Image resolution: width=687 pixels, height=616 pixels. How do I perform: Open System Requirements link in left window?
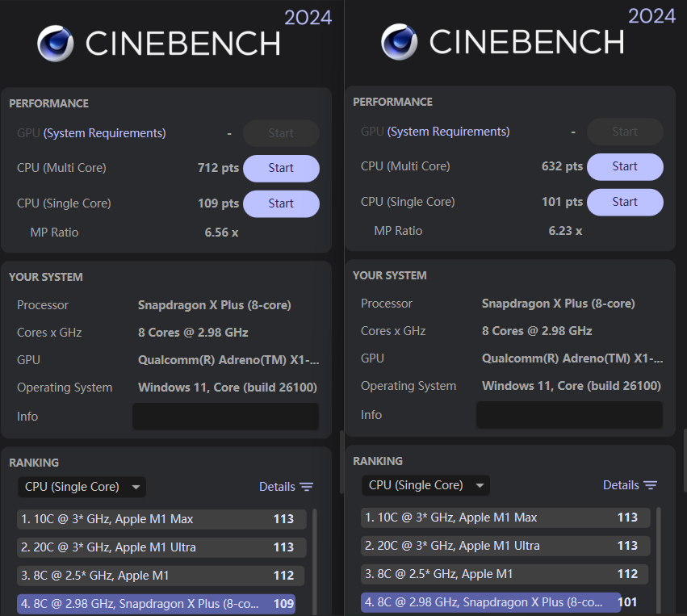[104, 133]
